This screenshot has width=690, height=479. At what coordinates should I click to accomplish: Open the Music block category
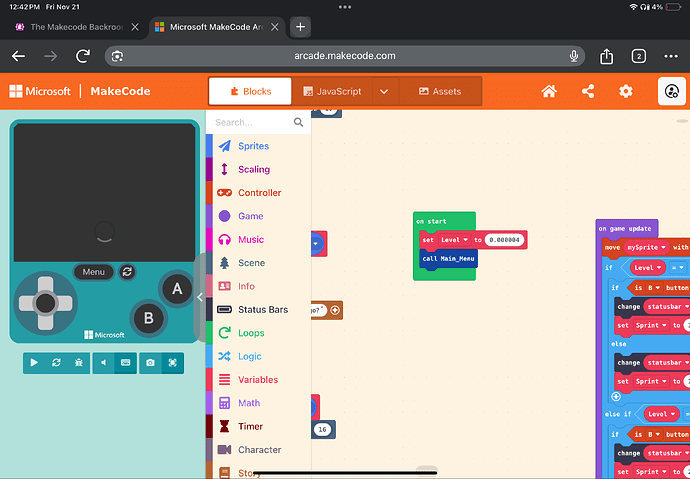[258, 239]
